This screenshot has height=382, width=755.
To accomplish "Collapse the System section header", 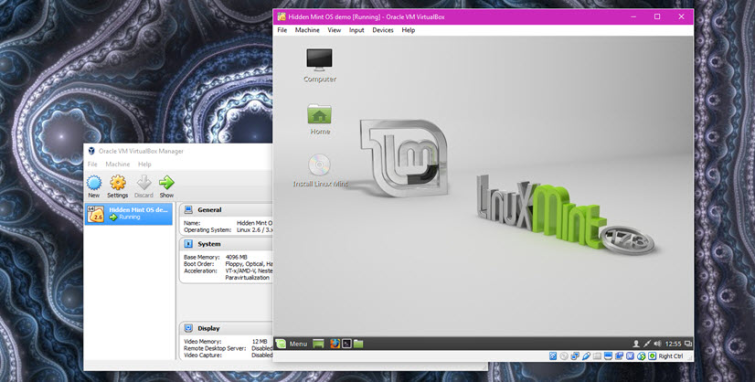I will pyautogui.click(x=226, y=244).
